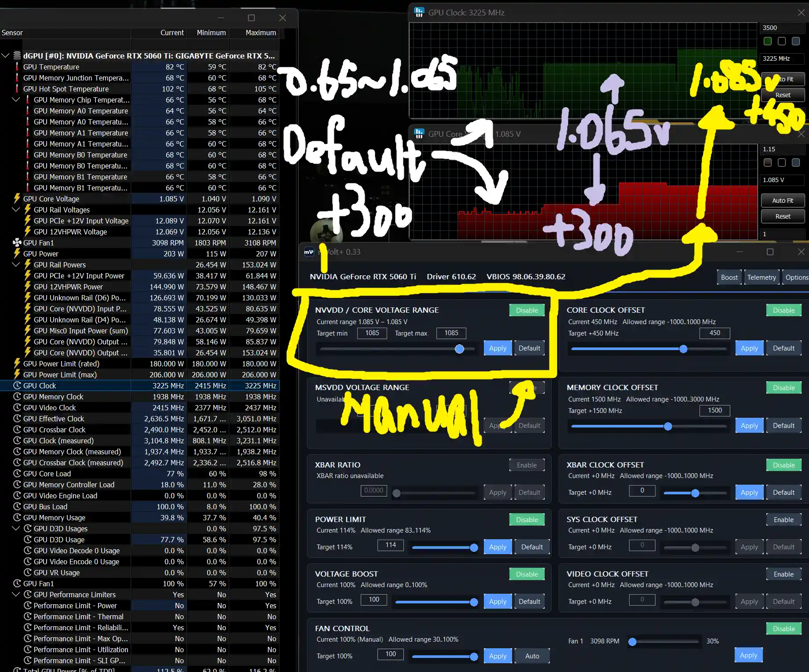Click the 3500 maximum field in GPU Clock graph
This screenshot has height=672, width=809.
tap(783, 28)
